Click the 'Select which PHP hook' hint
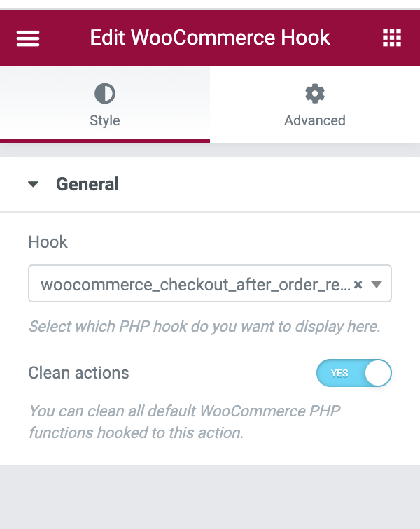The width and height of the screenshot is (420, 529). coord(204,327)
